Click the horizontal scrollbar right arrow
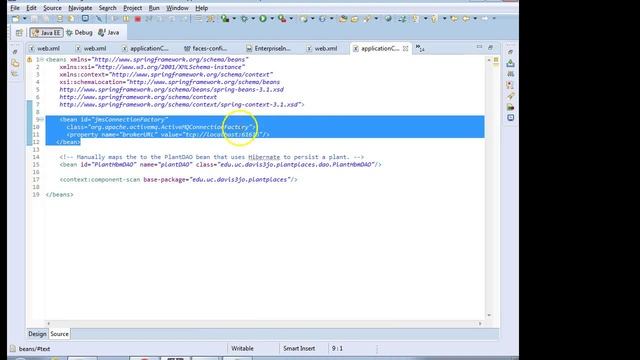 pos(480,324)
